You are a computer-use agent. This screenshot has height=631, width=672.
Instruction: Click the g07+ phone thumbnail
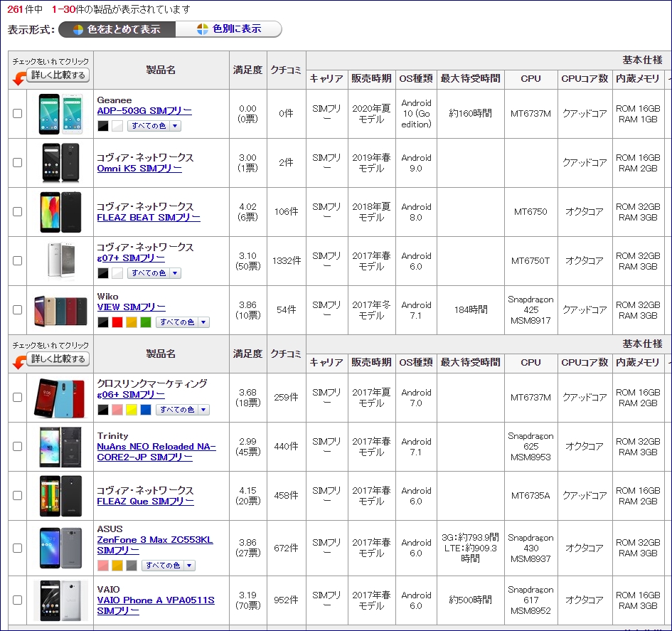[60, 260]
